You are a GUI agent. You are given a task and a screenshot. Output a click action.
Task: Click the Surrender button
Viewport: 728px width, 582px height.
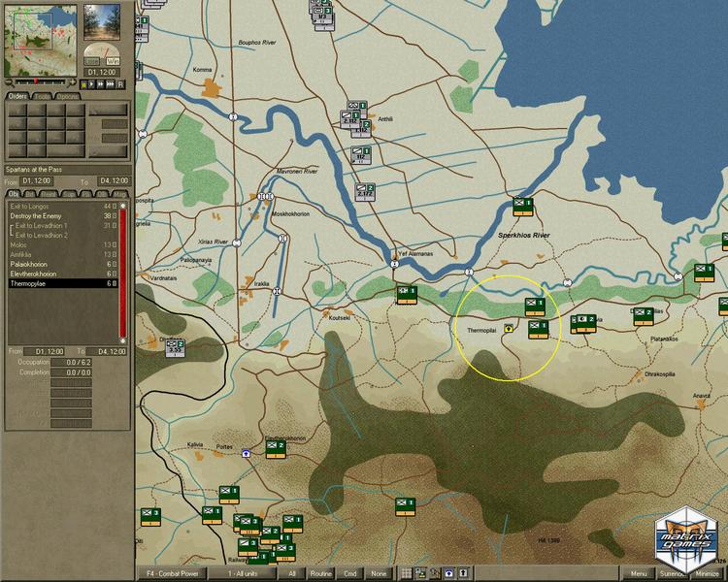(x=673, y=573)
